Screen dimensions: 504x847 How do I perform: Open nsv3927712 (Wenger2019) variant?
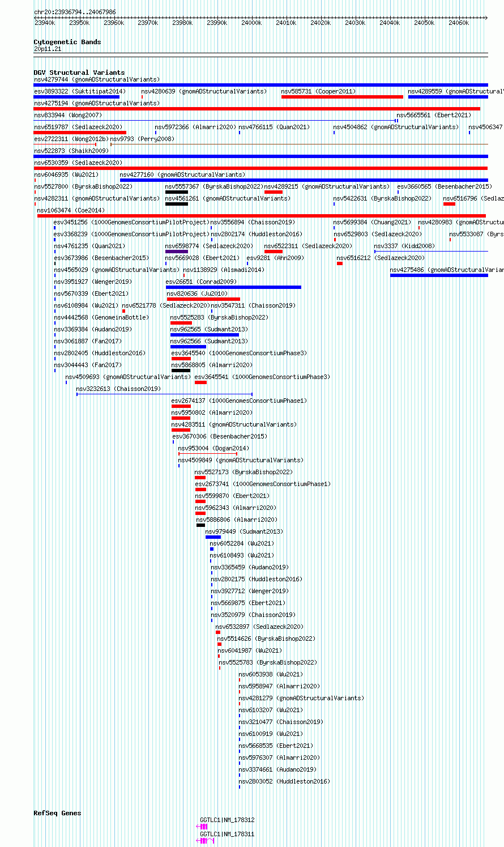click(250, 591)
